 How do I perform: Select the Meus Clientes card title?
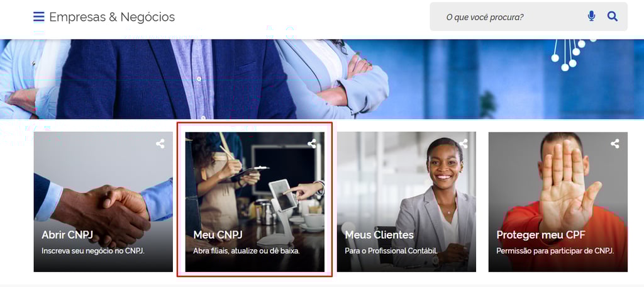click(x=379, y=235)
